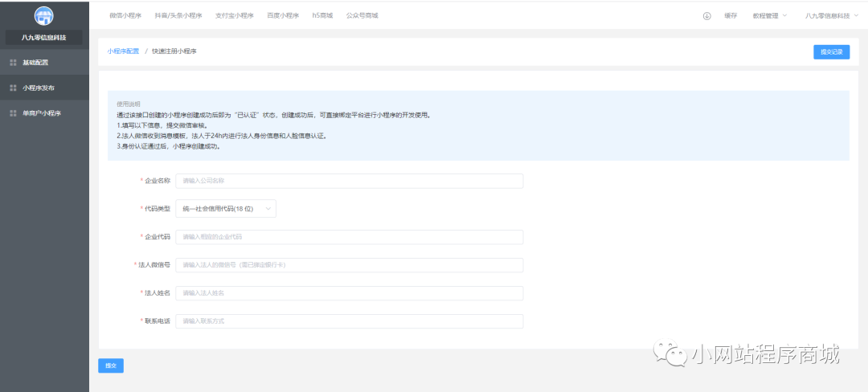Viewport: 868px width, 392px height.
Task: Switch to h5商城 tab
Action: [x=322, y=16]
